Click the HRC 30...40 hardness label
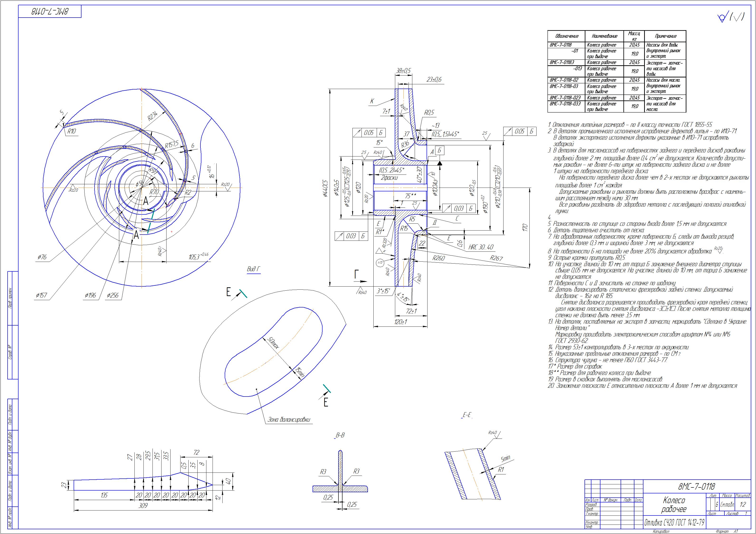The image size is (756, 534). click(x=481, y=247)
